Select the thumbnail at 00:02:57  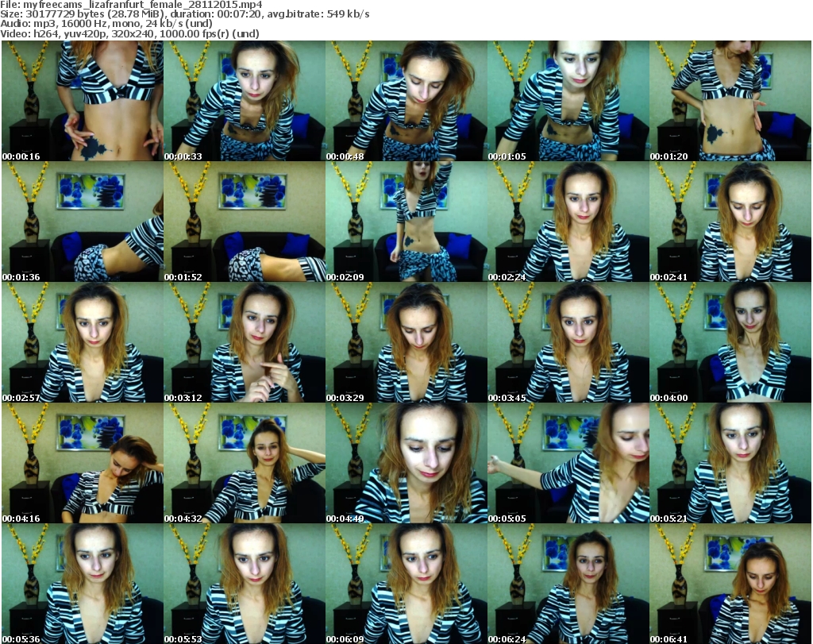click(x=83, y=343)
